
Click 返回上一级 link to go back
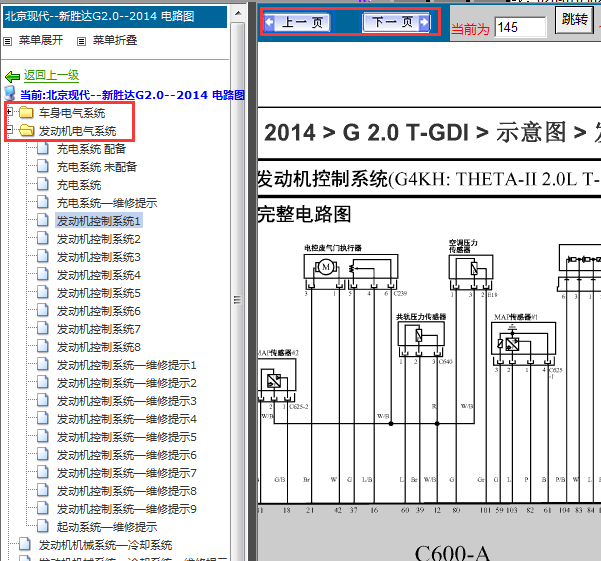pos(51,75)
